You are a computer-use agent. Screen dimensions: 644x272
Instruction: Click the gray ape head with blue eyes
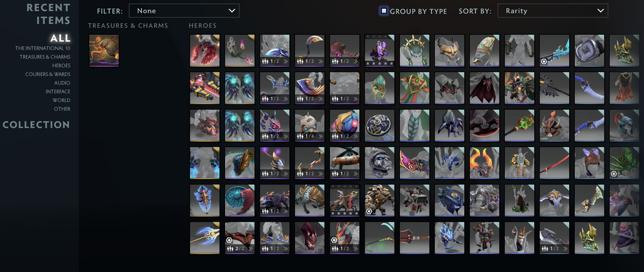coord(379,162)
